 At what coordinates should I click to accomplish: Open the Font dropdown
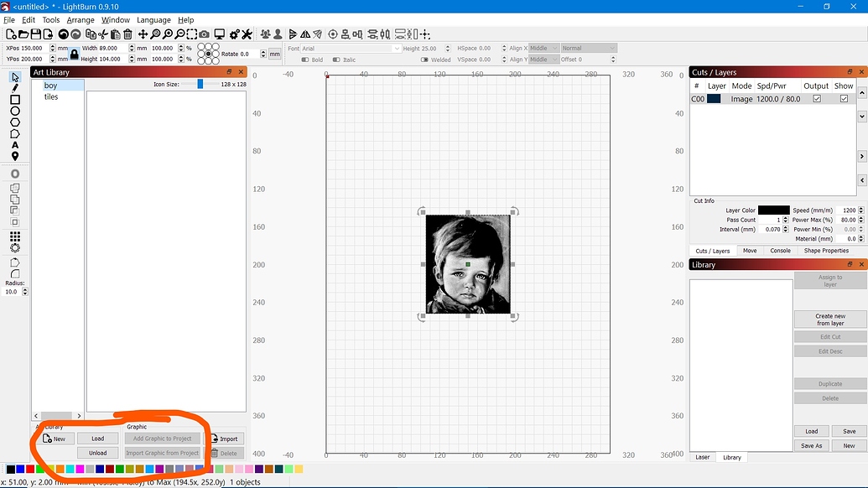click(351, 49)
